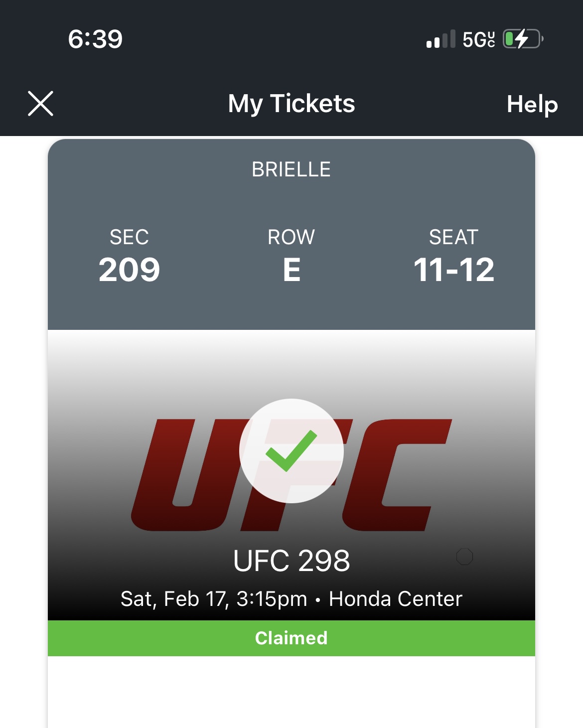Tap the Honda Center venue text
Image resolution: width=583 pixels, height=728 pixels.
[396, 599]
